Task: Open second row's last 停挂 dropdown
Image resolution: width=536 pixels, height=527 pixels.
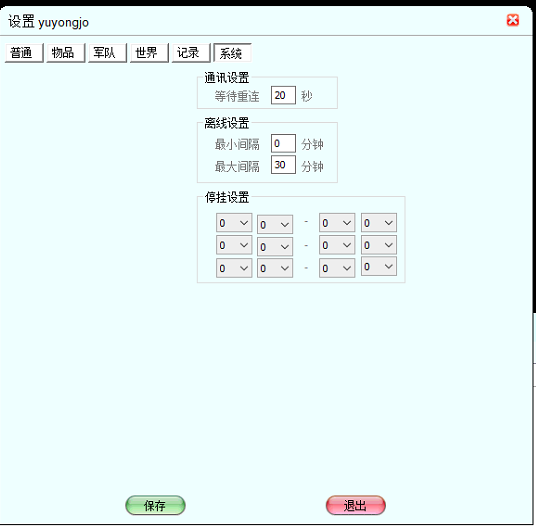Action: pos(379,245)
